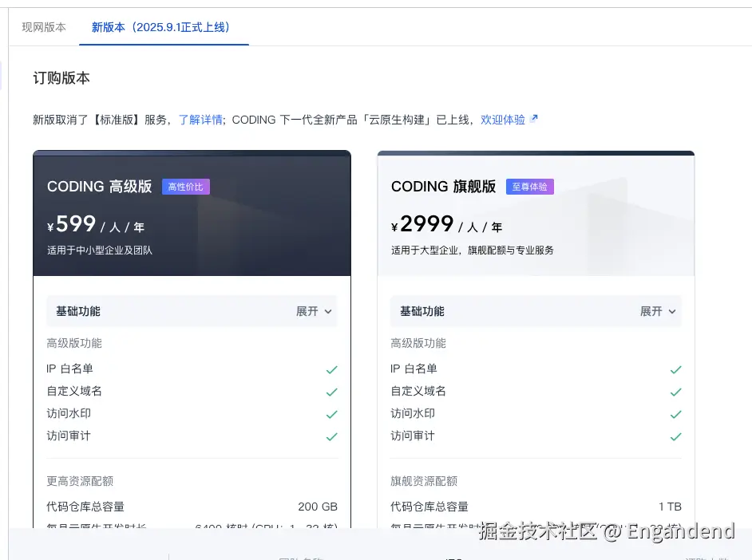Select the CODING 旗舰版 card title

pyautogui.click(x=443, y=187)
